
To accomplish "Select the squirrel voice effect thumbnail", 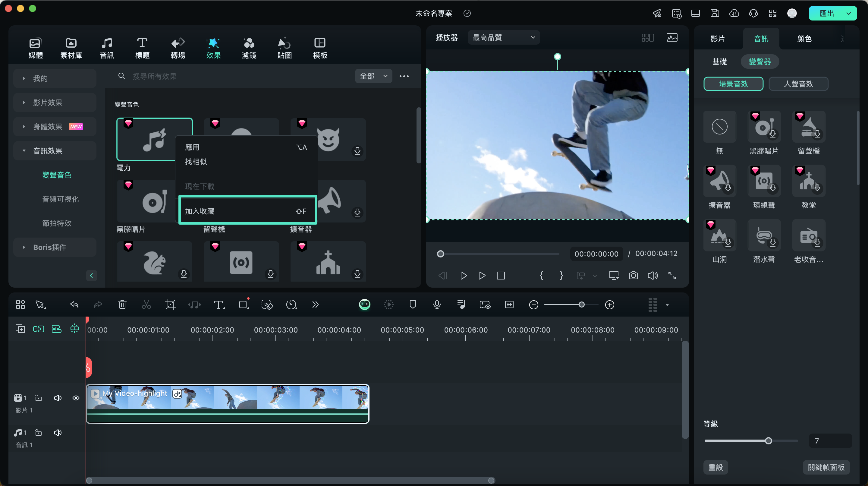I will (155, 261).
